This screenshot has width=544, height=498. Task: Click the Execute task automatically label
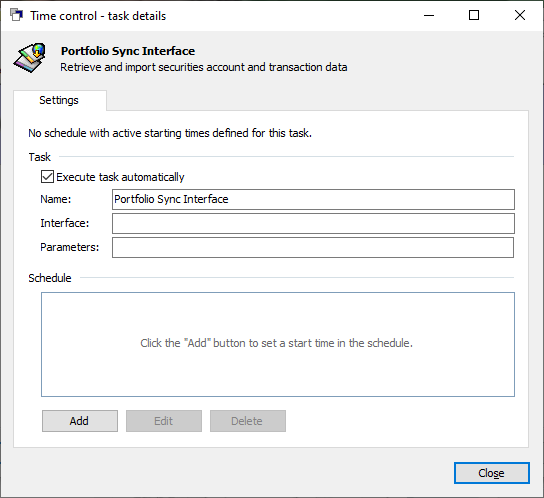(x=120, y=177)
